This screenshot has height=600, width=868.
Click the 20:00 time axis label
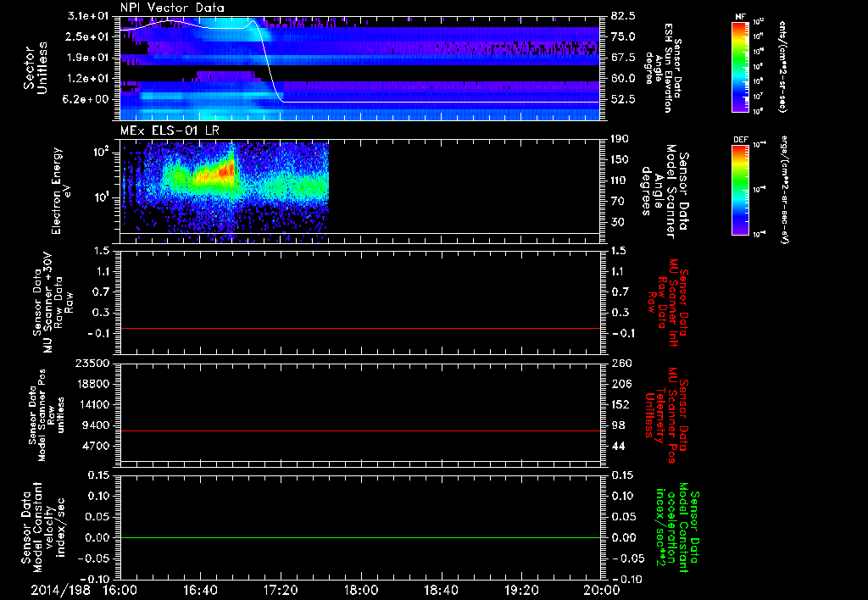coord(602,590)
